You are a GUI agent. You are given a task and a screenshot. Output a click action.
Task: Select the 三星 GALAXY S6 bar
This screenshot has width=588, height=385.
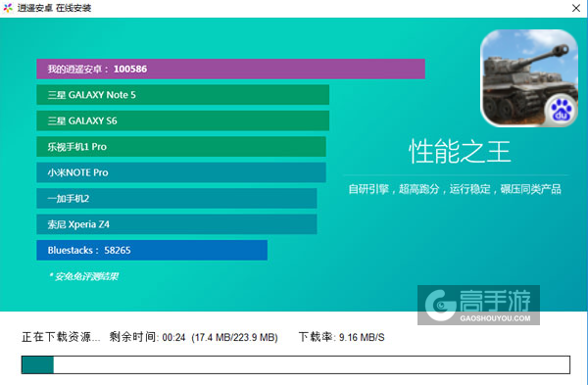click(x=183, y=120)
